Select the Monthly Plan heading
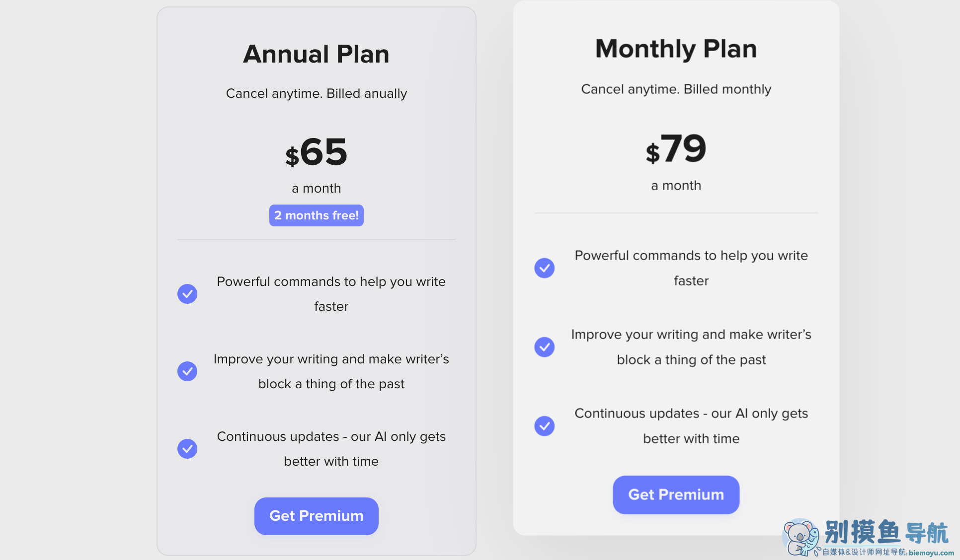This screenshot has width=960, height=560. coord(676,49)
